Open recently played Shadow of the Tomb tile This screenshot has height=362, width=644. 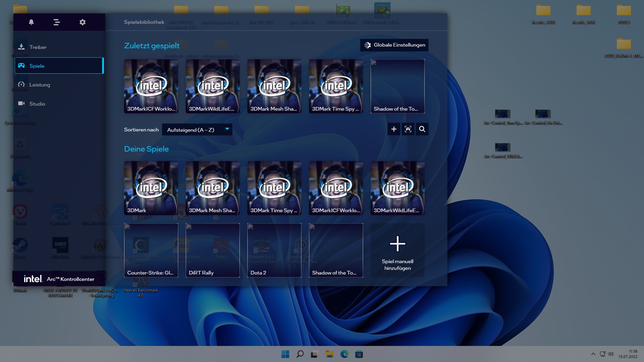point(397,86)
